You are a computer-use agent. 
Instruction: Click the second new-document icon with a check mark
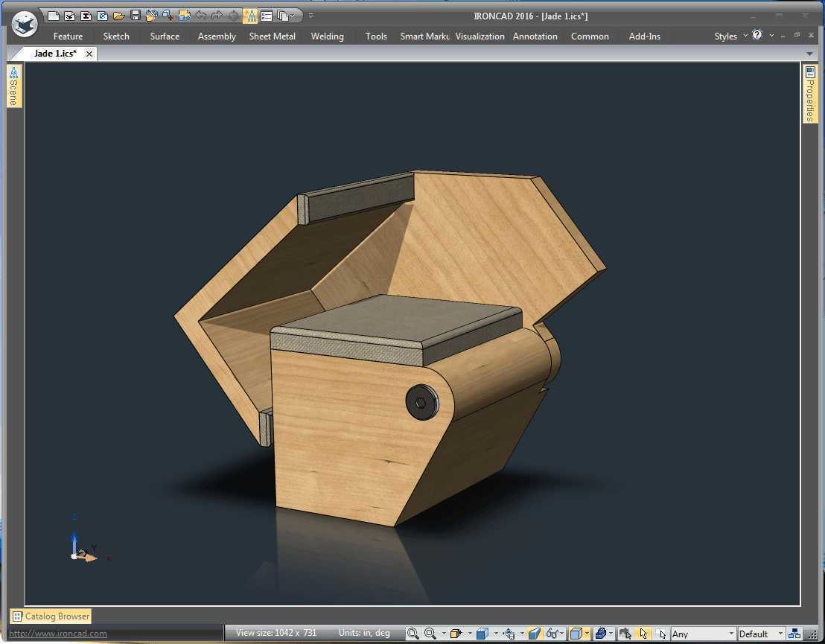[69, 16]
